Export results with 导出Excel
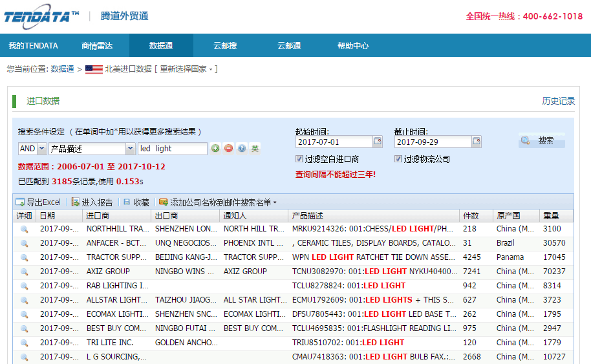 (38, 202)
